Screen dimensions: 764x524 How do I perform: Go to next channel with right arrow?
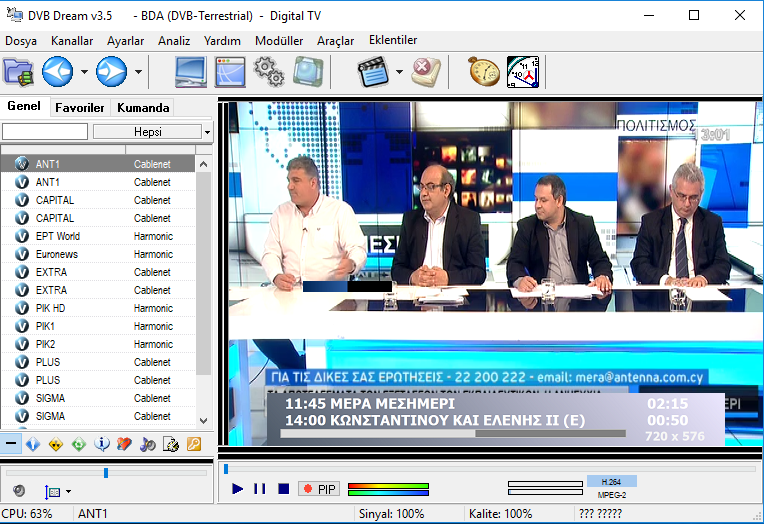tap(112, 72)
